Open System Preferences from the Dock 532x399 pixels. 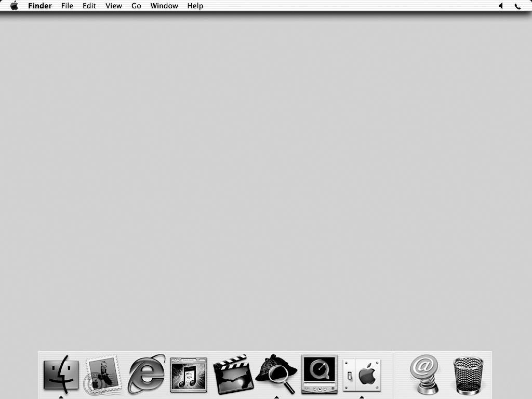362,375
